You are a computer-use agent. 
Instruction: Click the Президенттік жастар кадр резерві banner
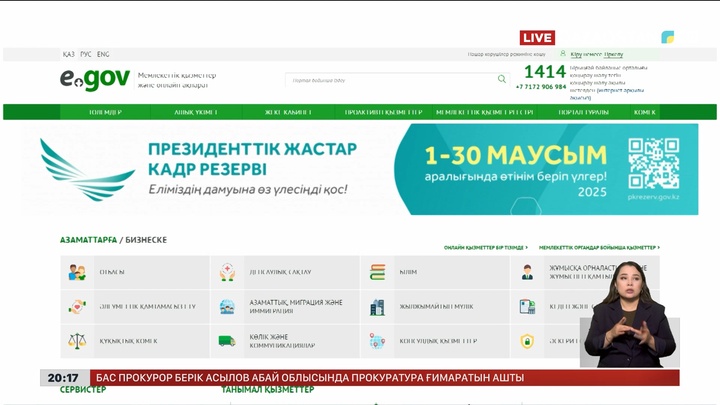click(x=360, y=169)
